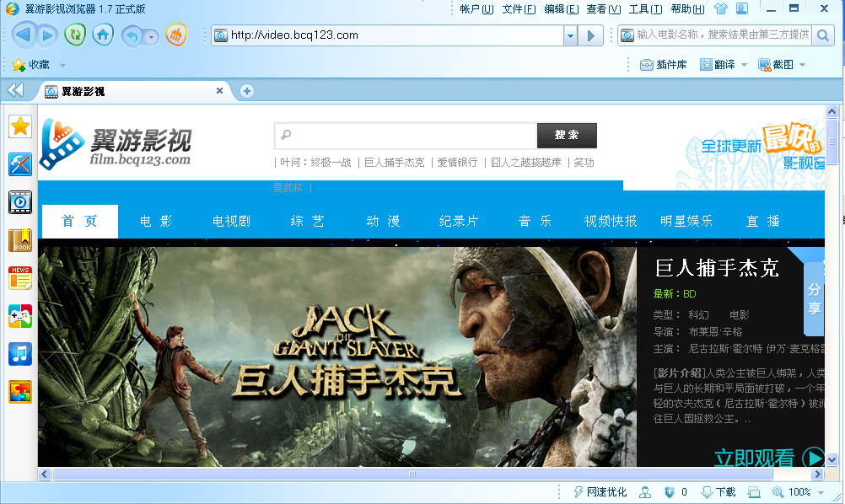The width and height of the screenshot is (845, 504).
Task: Collapse sidebar with double-arrow icon
Action: pyautogui.click(x=16, y=90)
